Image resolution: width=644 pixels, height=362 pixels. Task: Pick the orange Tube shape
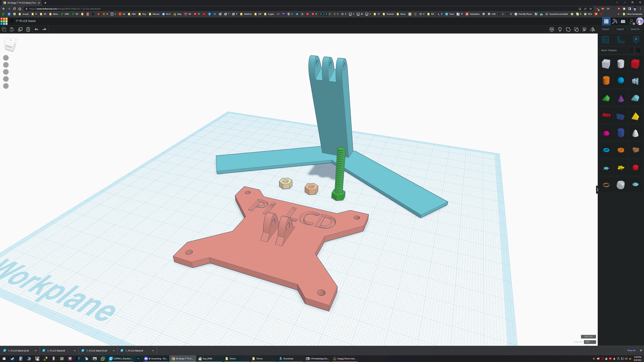[621, 150]
